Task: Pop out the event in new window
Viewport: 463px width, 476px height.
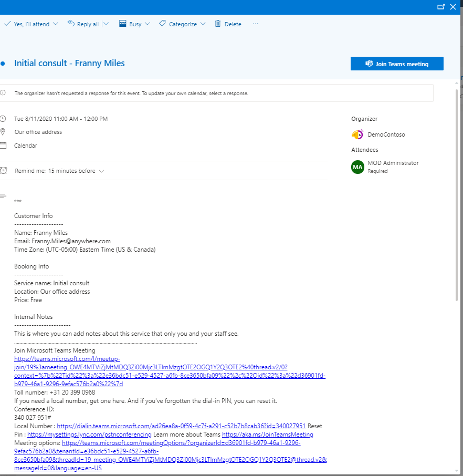Action: point(441,7)
